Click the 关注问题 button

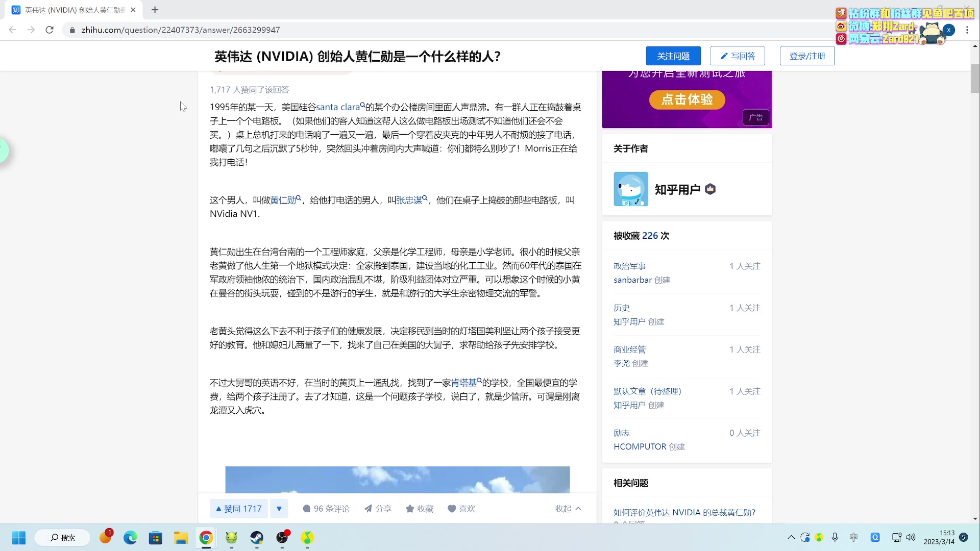tap(673, 56)
